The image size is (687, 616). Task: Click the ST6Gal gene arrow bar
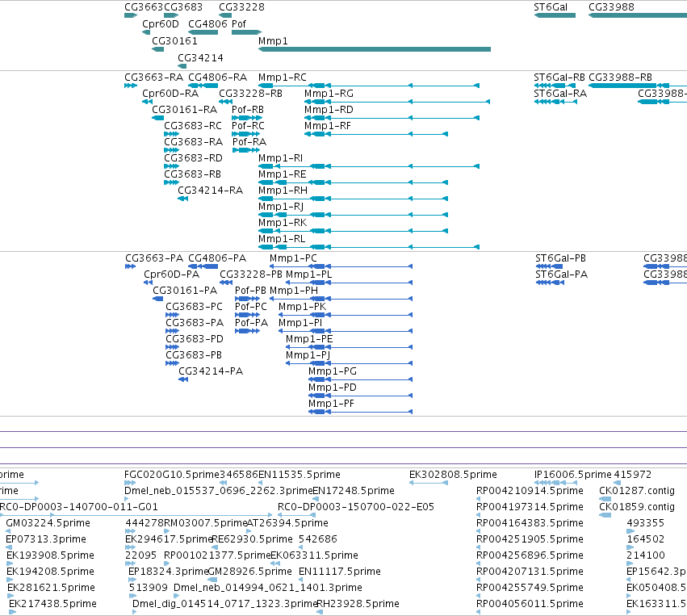555,15
